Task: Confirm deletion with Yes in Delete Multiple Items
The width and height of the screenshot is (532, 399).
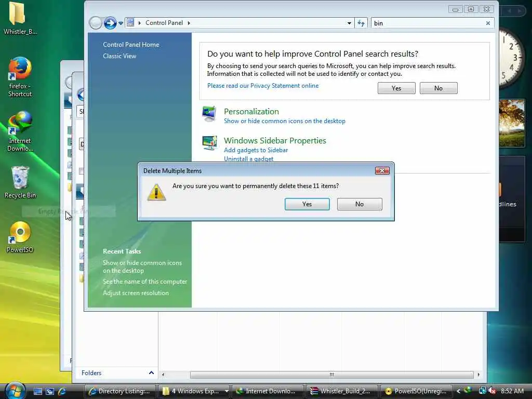Action: (x=307, y=204)
